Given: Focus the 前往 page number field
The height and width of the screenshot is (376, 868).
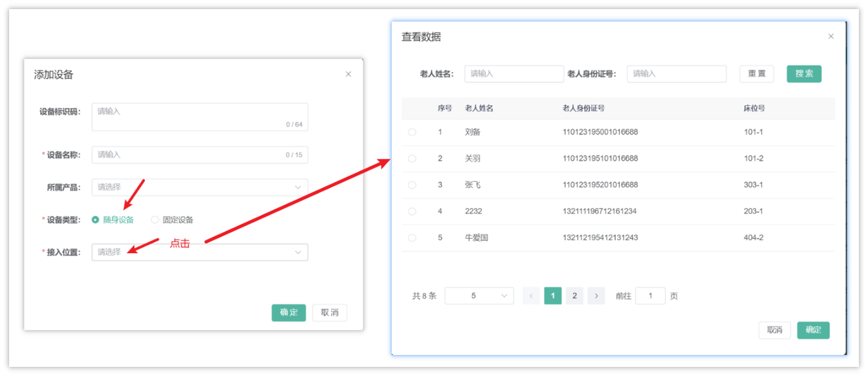Looking at the screenshot, I should coord(650,296).
